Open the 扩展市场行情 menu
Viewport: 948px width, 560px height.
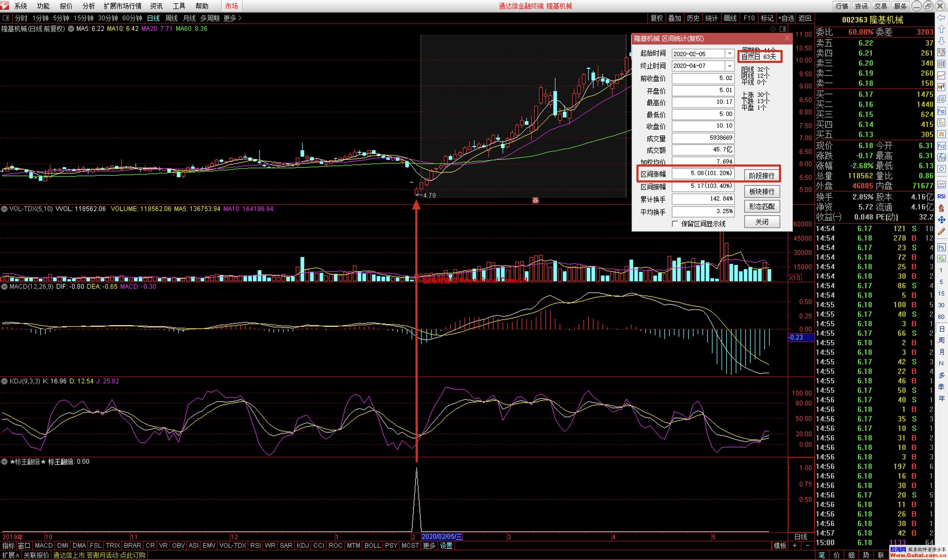click(122, 6)
